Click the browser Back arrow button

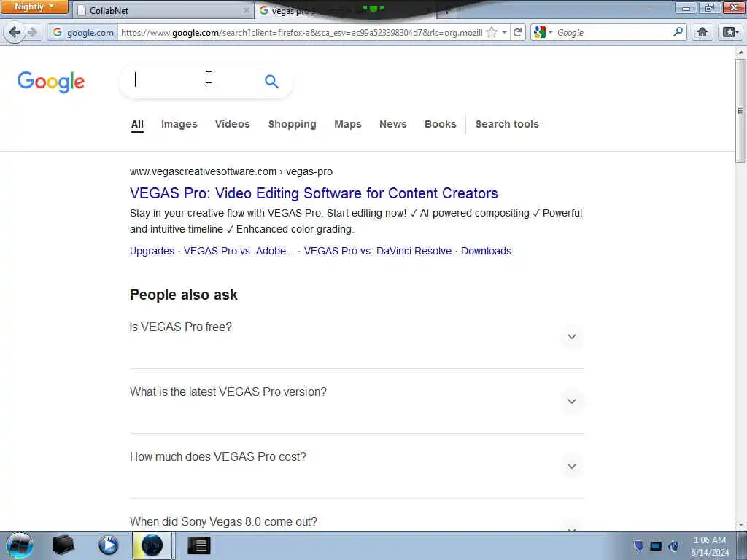tap(14, 32)
